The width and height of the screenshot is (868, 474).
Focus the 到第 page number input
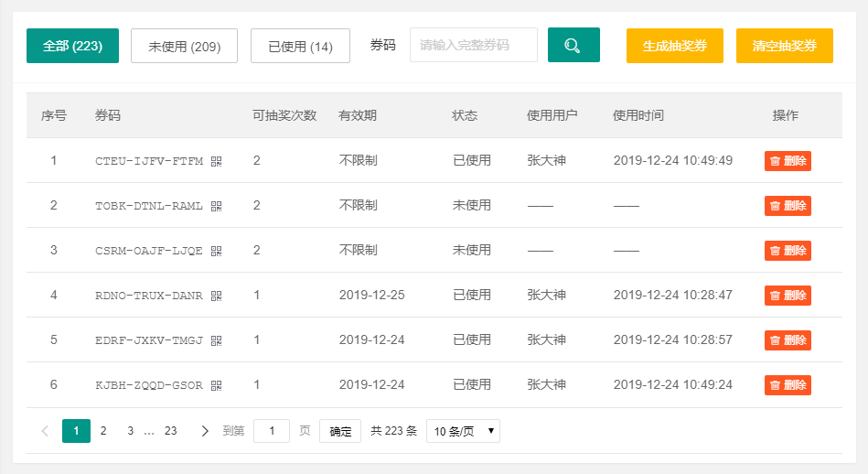pyautogui.click(x=272, y=431)
